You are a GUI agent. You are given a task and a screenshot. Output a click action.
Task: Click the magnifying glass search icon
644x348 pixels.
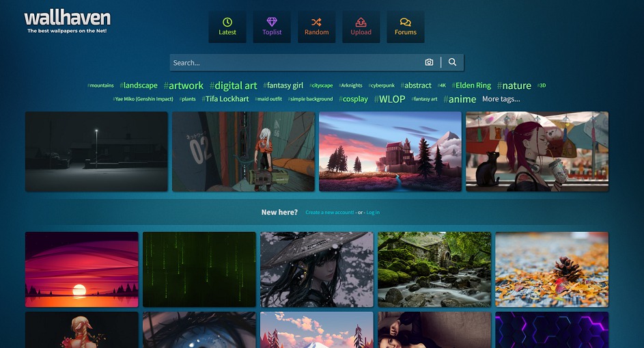[452, 62]
